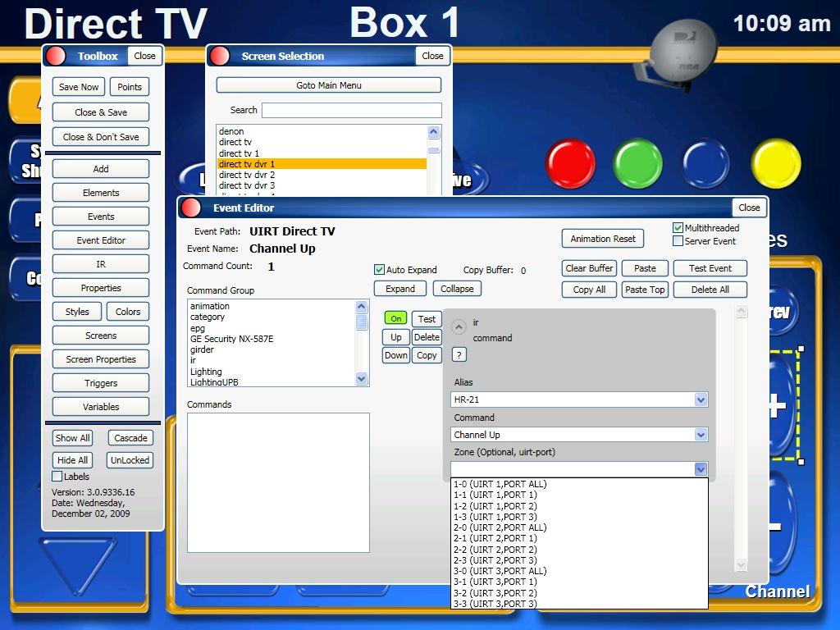The image size is (840, 630).
Task: Collapse the ir command with round arrow
Action: pos(459,326)
